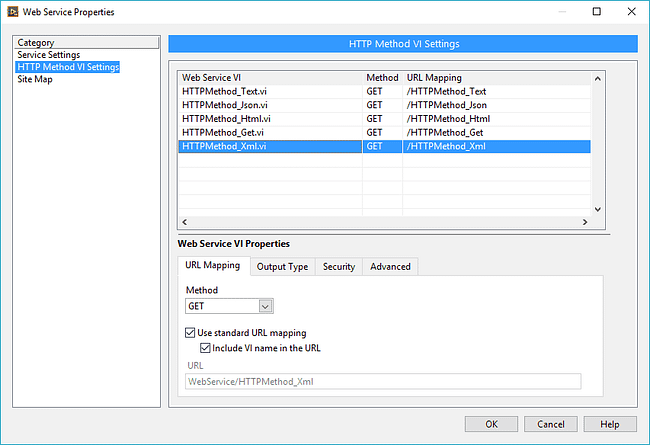This screenshot has height=445, width=650.
Task: Open the Site Map category
Action: click(x=35, y=79)
